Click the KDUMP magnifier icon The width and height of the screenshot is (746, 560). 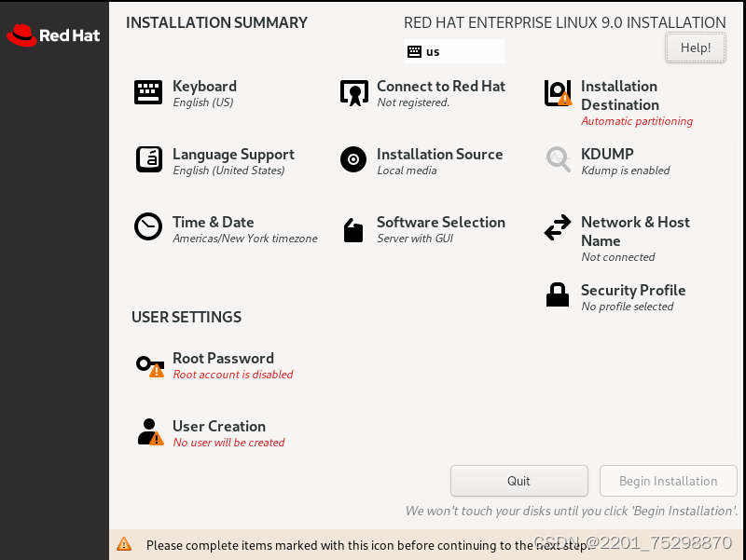(558, 159)
